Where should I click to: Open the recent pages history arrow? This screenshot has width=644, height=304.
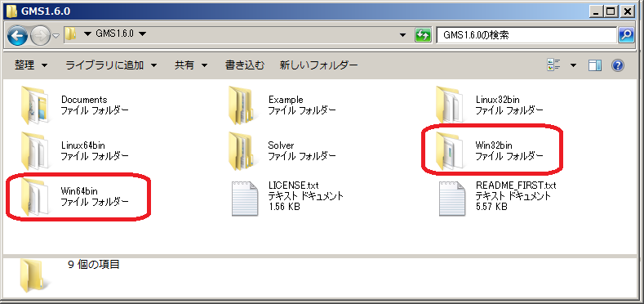tap(56, 36)
